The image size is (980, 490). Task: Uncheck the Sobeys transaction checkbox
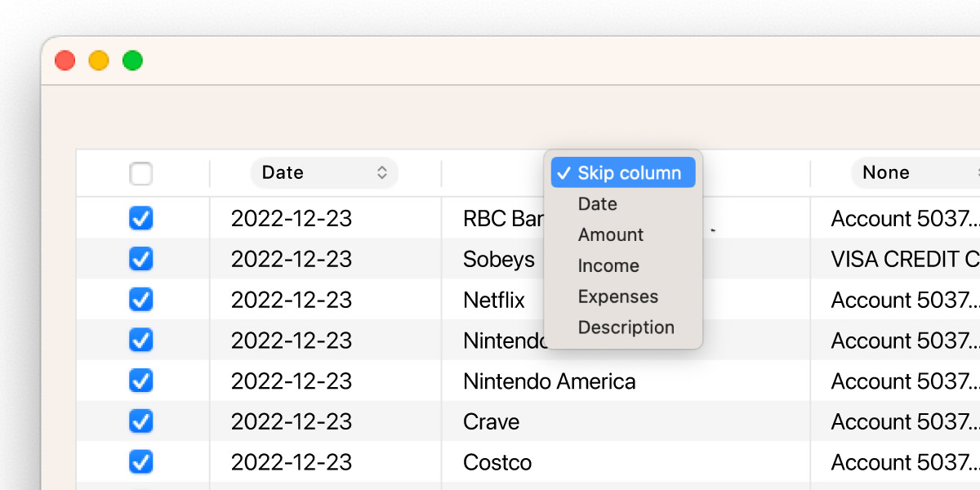tap(141, 259)
